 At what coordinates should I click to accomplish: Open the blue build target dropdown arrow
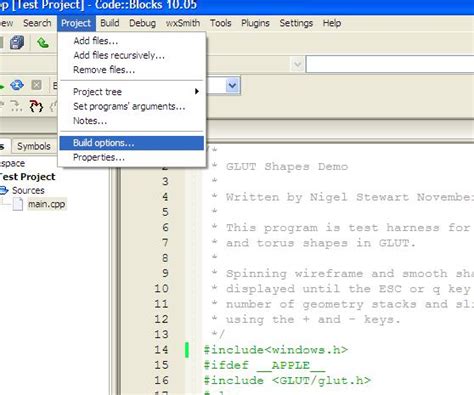pyautogui.click(x=232, y=86)
